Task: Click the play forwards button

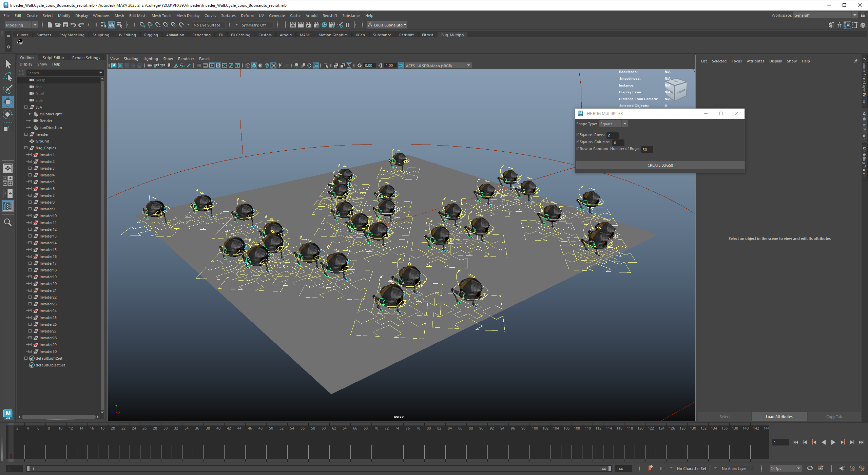Action: point(833,442)
